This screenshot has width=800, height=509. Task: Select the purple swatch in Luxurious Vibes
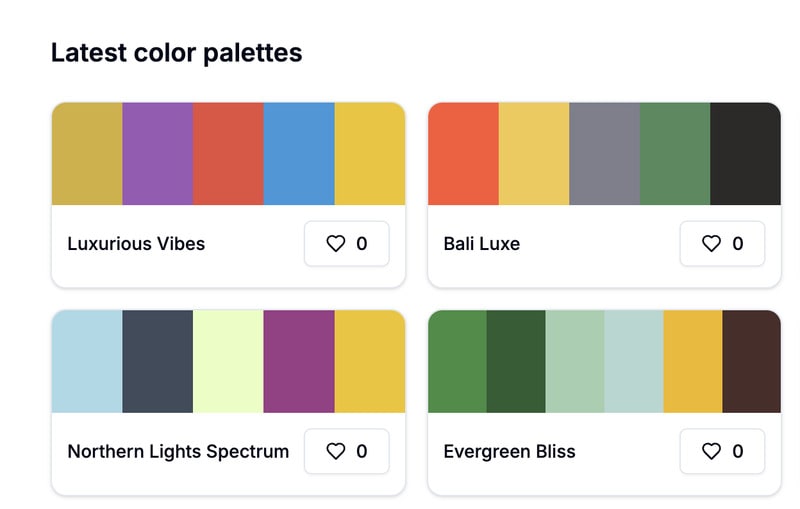click(x=157, y=154)
